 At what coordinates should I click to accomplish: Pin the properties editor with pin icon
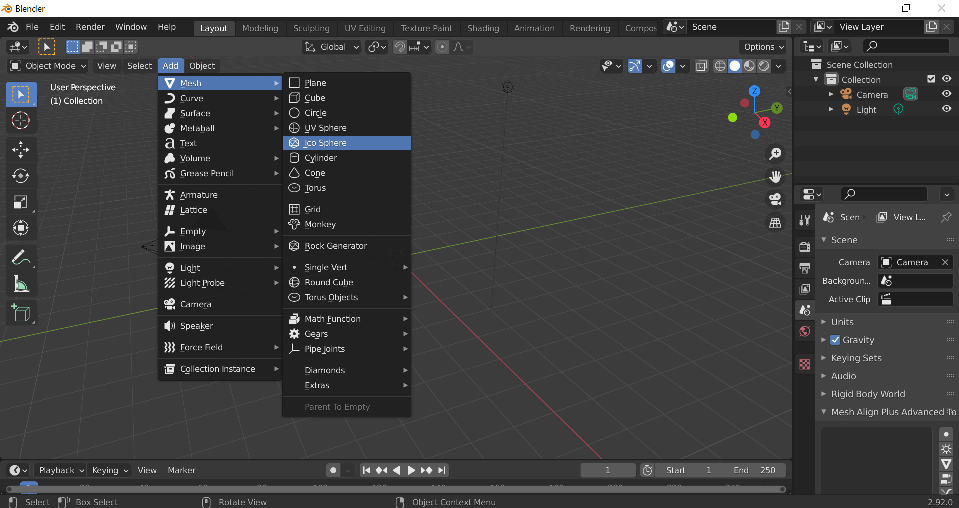[946, 217]
